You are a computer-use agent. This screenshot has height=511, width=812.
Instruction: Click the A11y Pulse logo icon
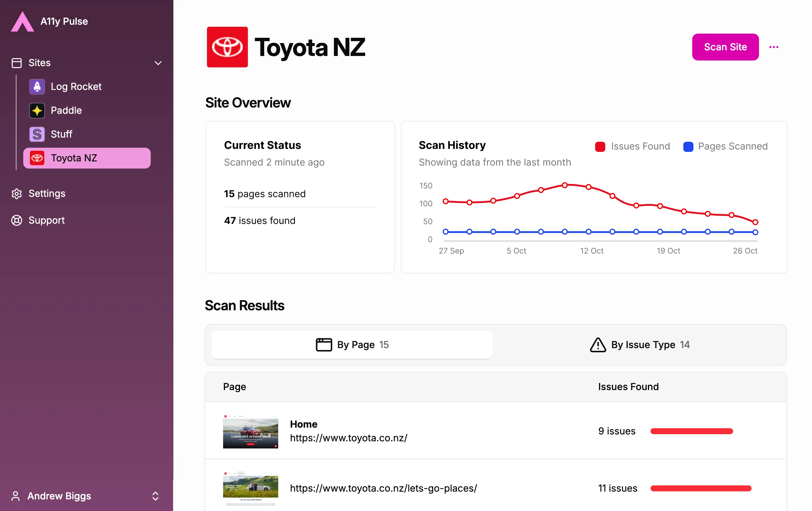click(22, 21)
